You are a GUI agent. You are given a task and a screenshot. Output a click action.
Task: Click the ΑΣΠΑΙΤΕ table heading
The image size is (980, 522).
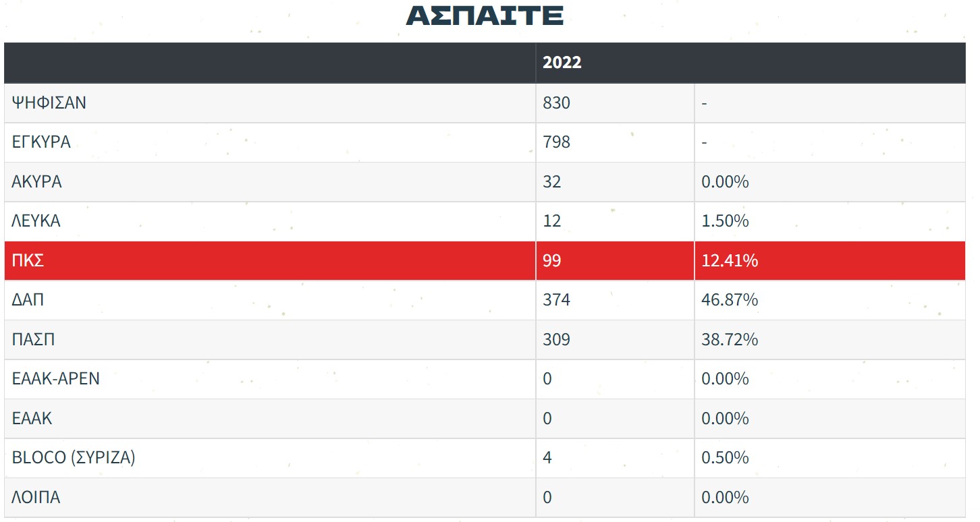click(484, 16)
